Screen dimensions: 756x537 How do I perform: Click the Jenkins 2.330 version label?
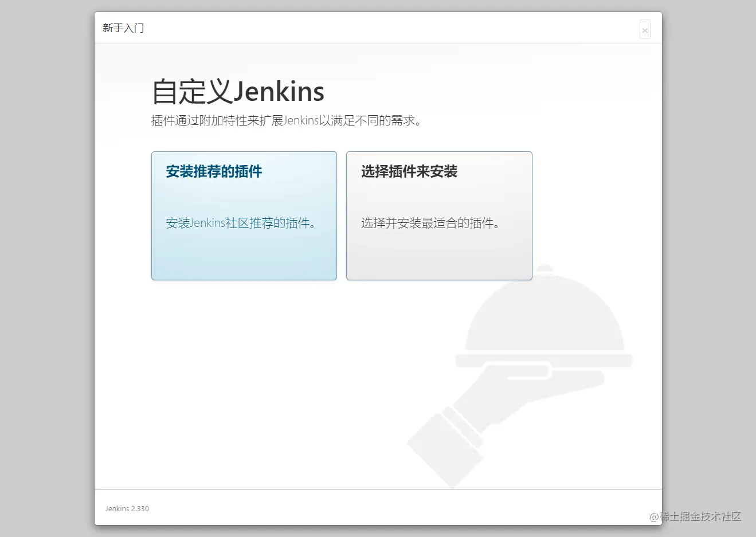point(127,508)
